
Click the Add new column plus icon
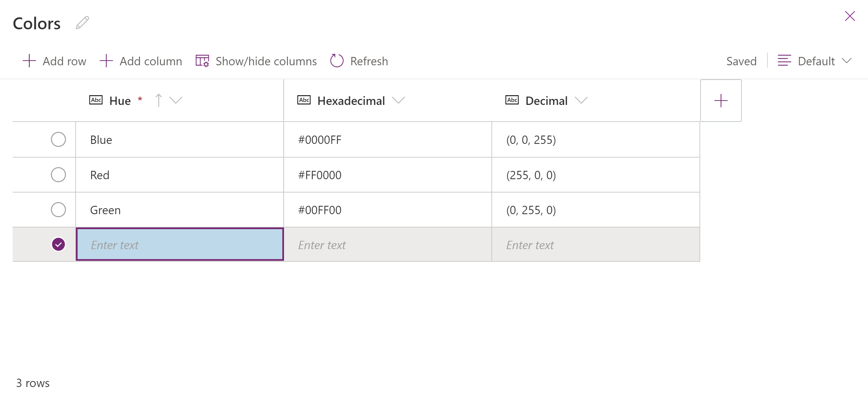pos(721,100)
